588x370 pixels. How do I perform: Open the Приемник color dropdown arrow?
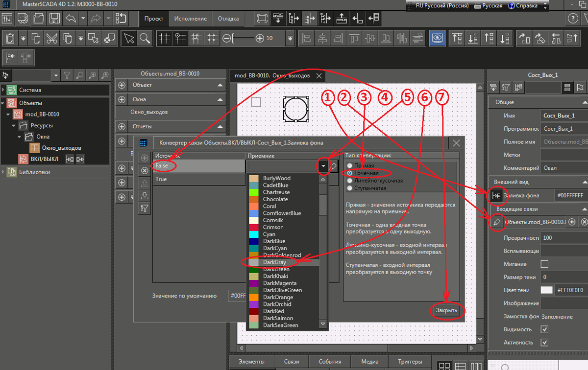(323, 166)
